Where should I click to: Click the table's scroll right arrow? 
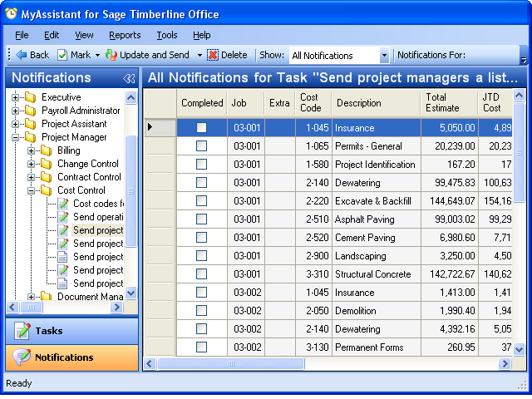pyautogui.click(x=505, y=364)
